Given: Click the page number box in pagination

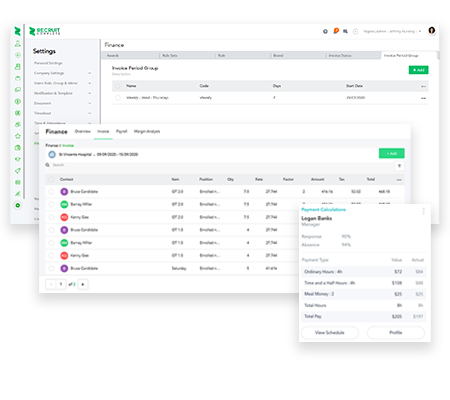Looking at the screenshot, I should (x=61, y=284).
